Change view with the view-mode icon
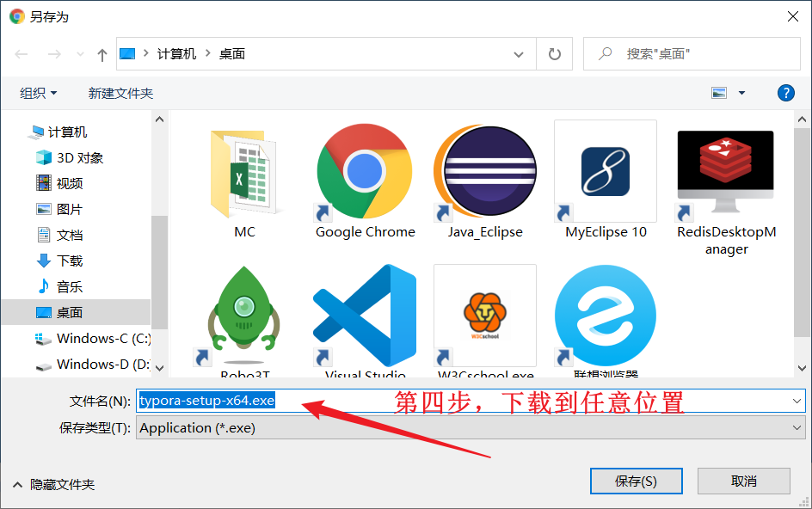 (719, 93)
